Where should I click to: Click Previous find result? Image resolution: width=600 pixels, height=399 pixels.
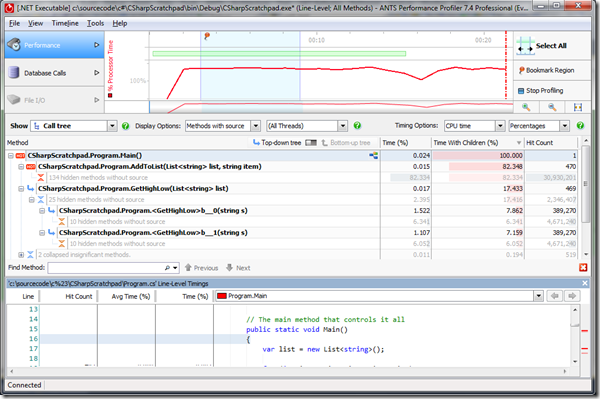[x=202, y=268]
